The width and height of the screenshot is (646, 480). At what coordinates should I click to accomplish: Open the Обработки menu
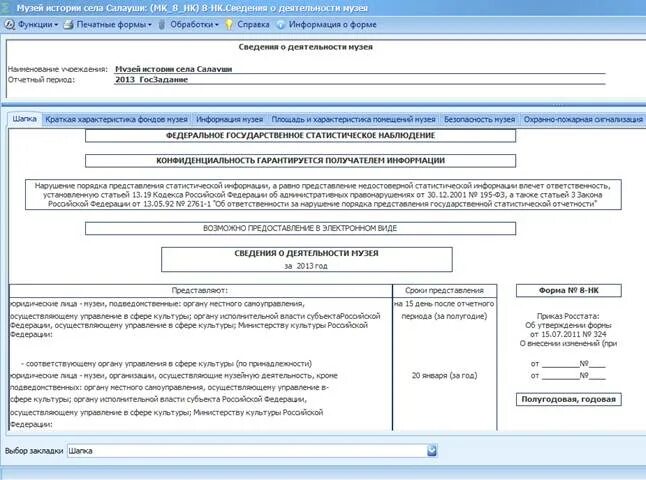pyautogui.click(x=188, y=25)
